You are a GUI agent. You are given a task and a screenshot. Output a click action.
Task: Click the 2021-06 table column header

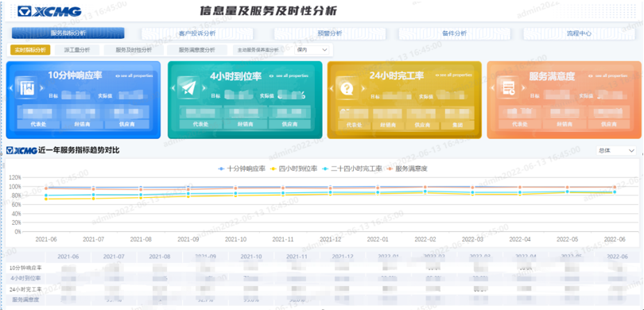[68, 257]
